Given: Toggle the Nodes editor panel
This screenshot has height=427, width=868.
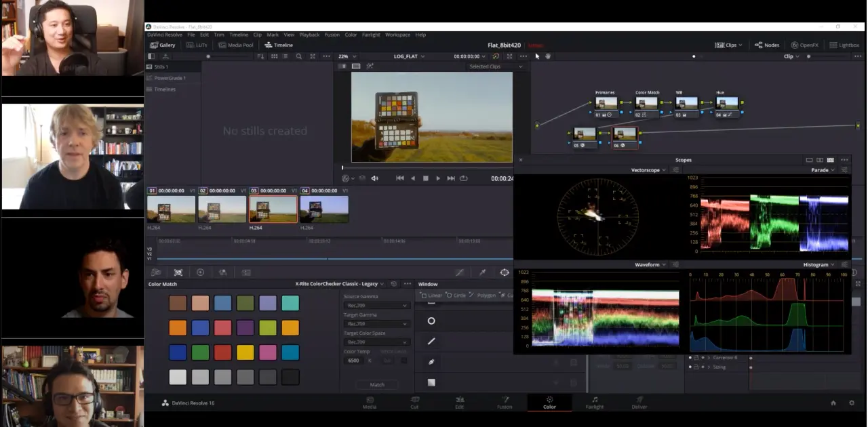Looking at the screenshot, I should tap(767, 45).
